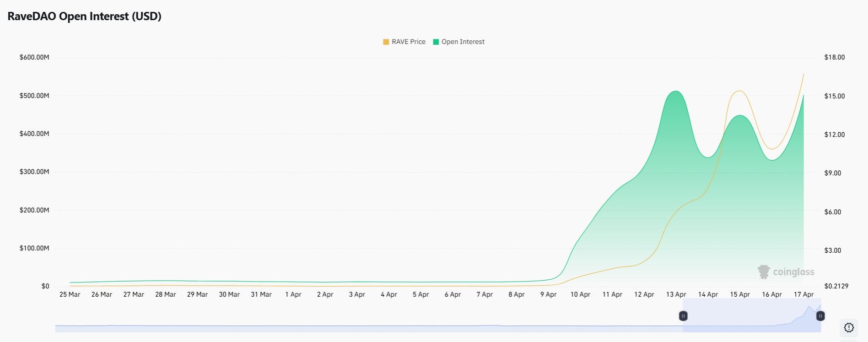Open the alert badge icon at bottom right
The image size is (868, 342).
click(849, 327)
